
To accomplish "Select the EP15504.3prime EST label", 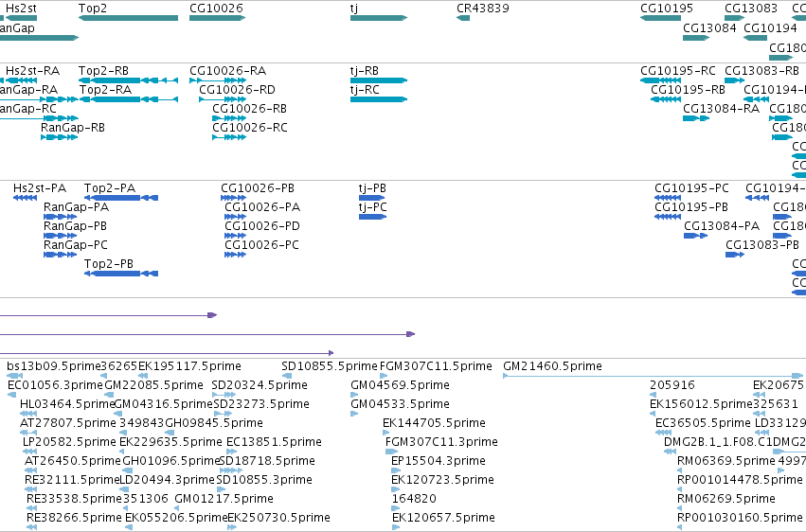I will coord(438,462).
